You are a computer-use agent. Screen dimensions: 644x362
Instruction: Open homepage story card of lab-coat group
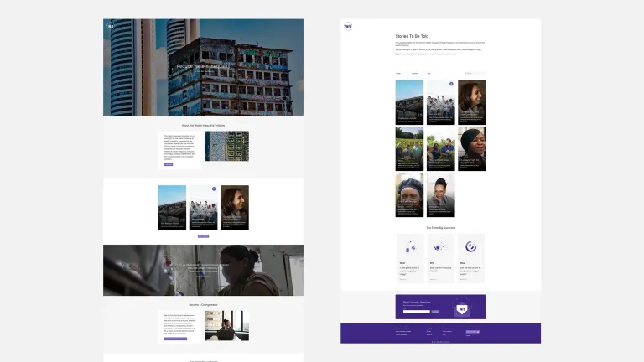(x=203, y=207)
